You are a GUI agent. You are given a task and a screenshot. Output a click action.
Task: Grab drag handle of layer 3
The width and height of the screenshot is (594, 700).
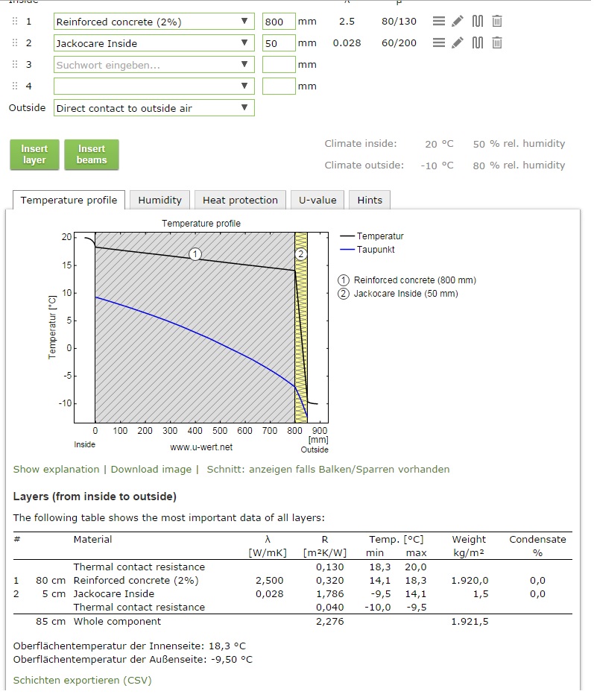15,64
